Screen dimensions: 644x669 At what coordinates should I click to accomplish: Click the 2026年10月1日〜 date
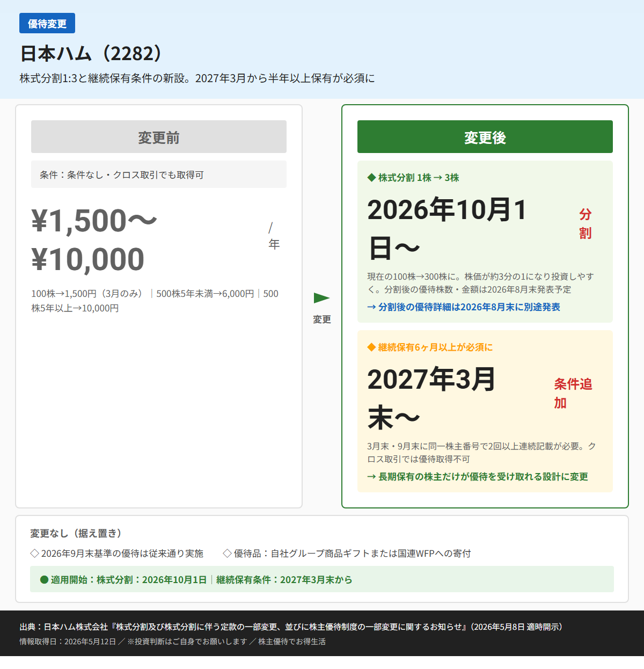point(448,229)
